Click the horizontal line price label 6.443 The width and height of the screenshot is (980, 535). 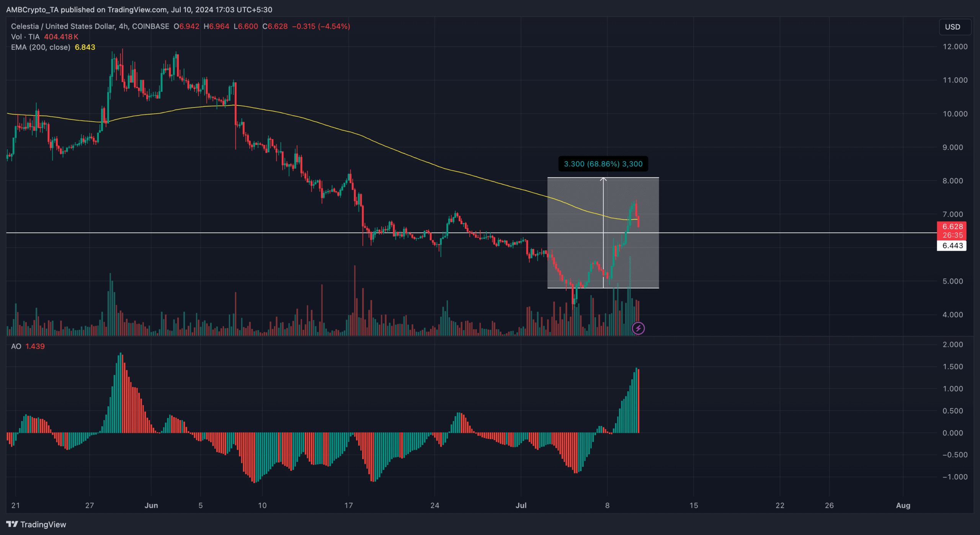point(952,246)
